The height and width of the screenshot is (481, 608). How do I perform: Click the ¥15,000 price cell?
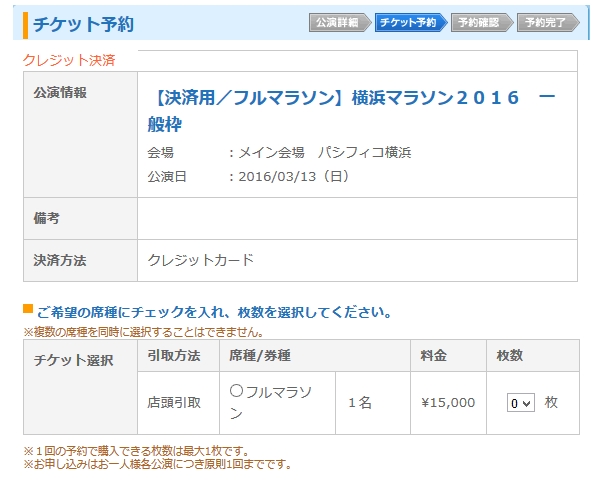point(448,403)
